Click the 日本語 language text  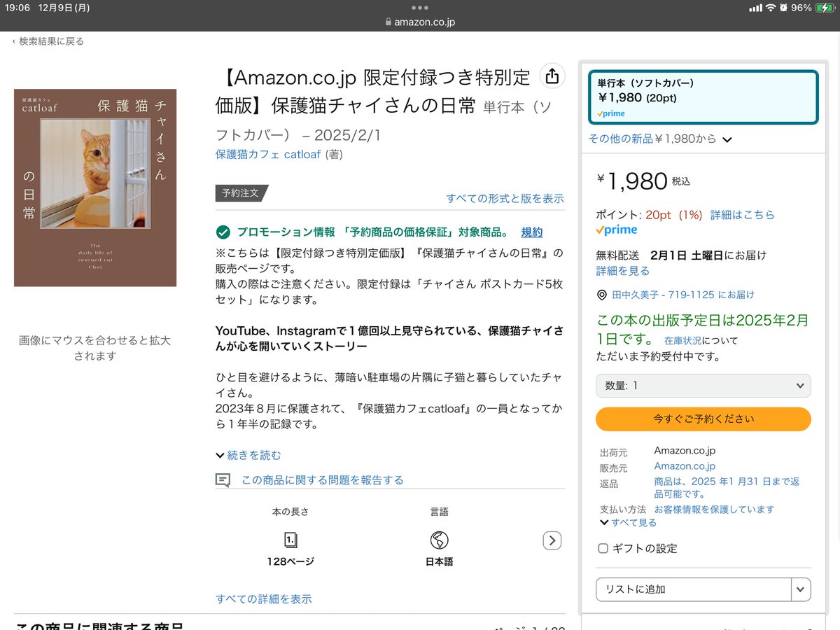[x=439, y=561]
